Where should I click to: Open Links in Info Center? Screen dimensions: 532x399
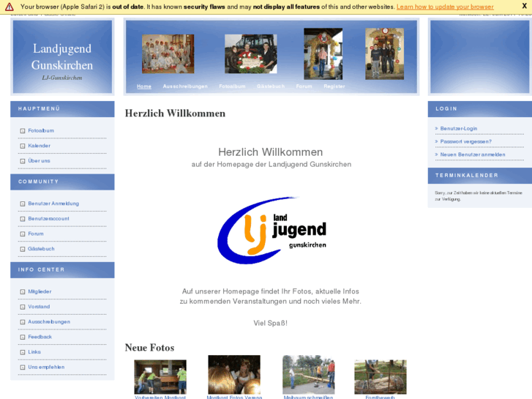(34, 352)
